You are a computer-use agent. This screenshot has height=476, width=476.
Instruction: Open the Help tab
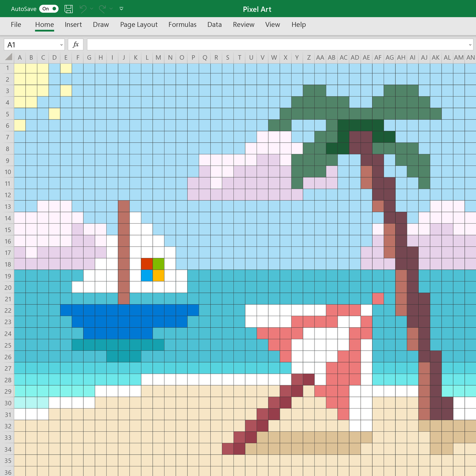tap(299, 25)
